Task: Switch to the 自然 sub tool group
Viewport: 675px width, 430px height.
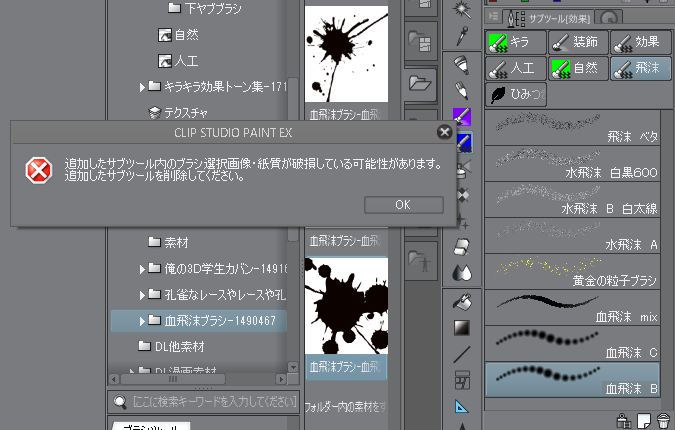Action: pos(577,68)
